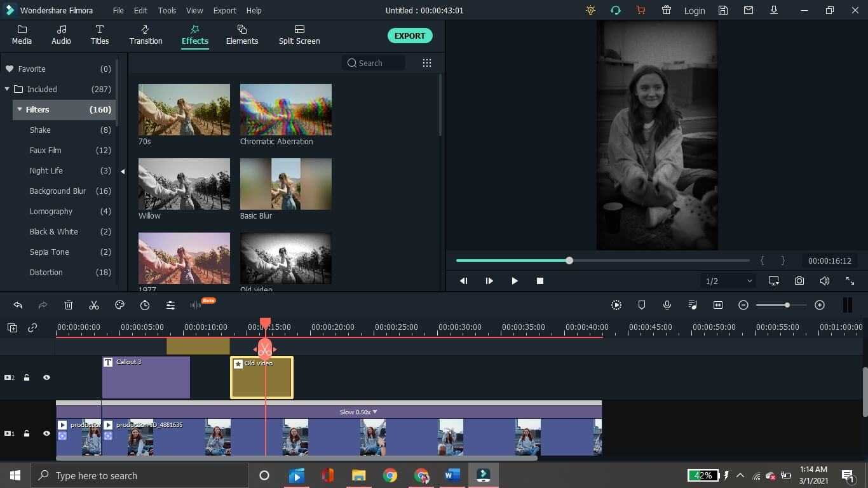Viewport: 868px width, 488px height.
Task: Click the record voiceover microphone icon
Action: [667, 306]
